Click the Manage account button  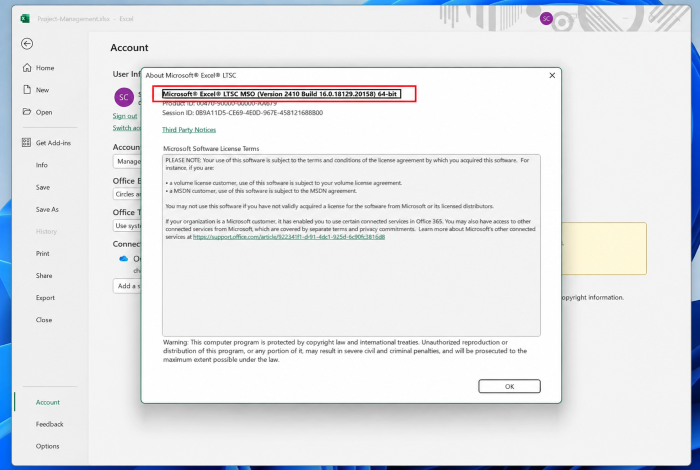(127, 161)
